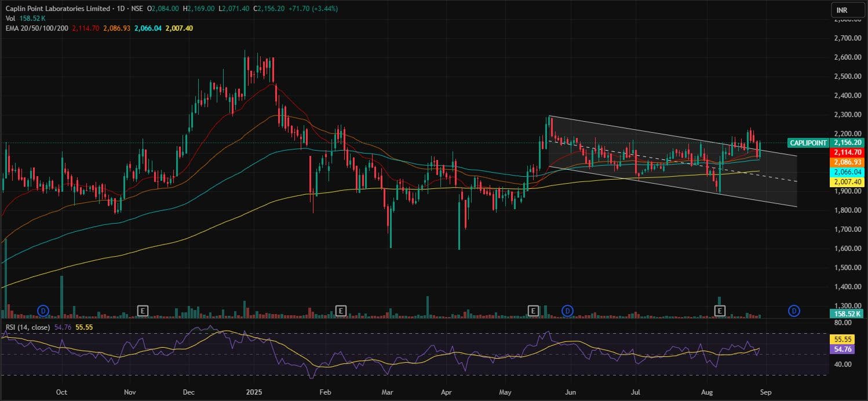Click the earnings marker in mid-November
Screen dimensions: 868x401
click(143, 311)
